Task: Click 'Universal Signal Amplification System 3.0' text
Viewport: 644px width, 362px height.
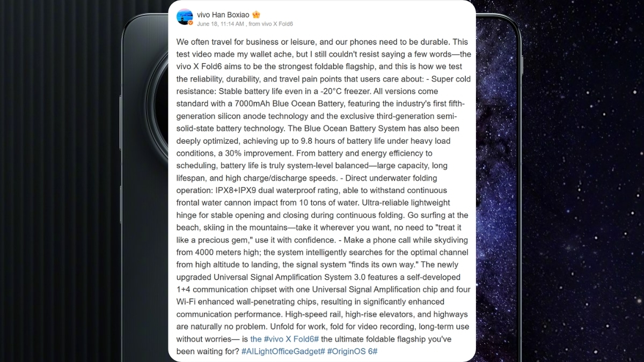Action: tap(286, 277)
